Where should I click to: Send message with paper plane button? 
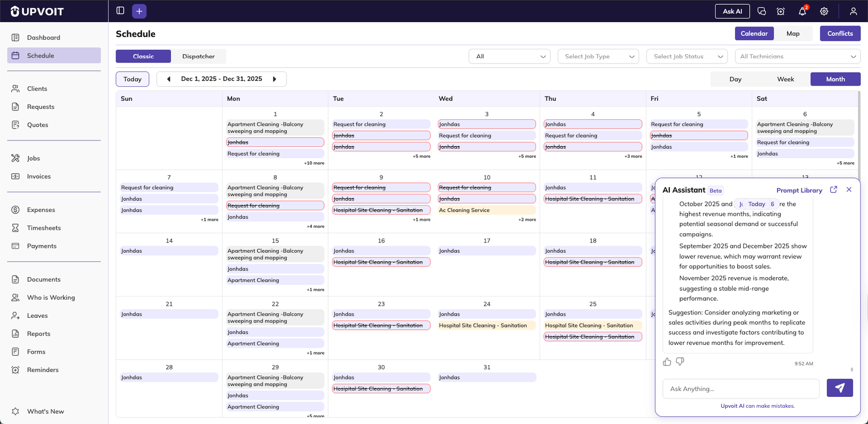click(839, 388)
